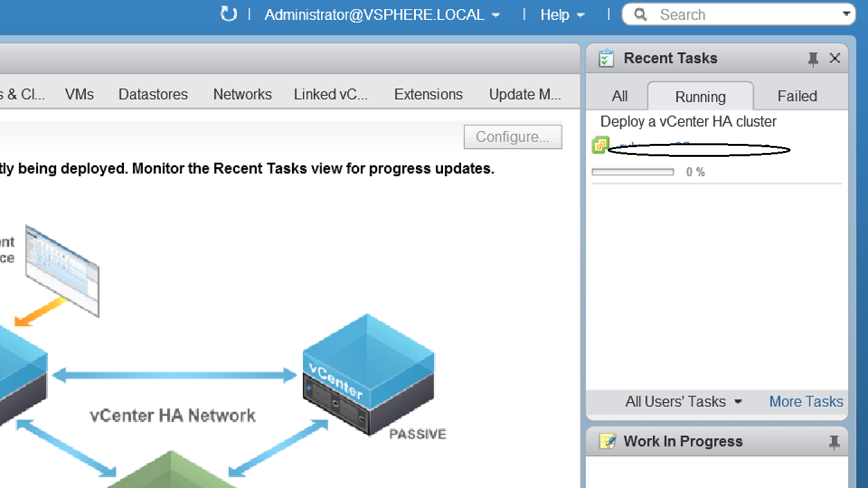The height and width of the screenshot is (488, 868).
Task: Click the refresh icon in top bar
Action: (229, 14)
